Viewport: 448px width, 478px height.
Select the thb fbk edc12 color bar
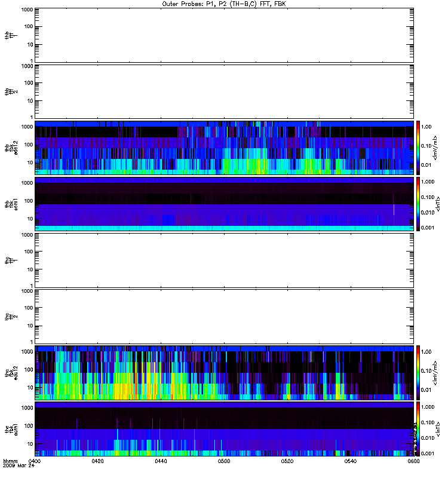click(418, 148)
